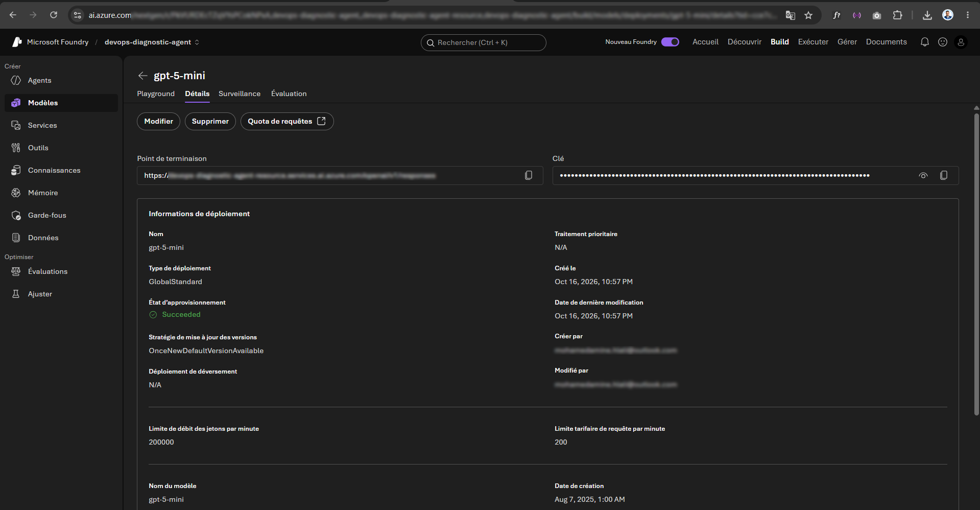The height and width of the screenshot is (510, 980).
Task: Open the Outils sidebar icon
Action: [x=16, y=148]
